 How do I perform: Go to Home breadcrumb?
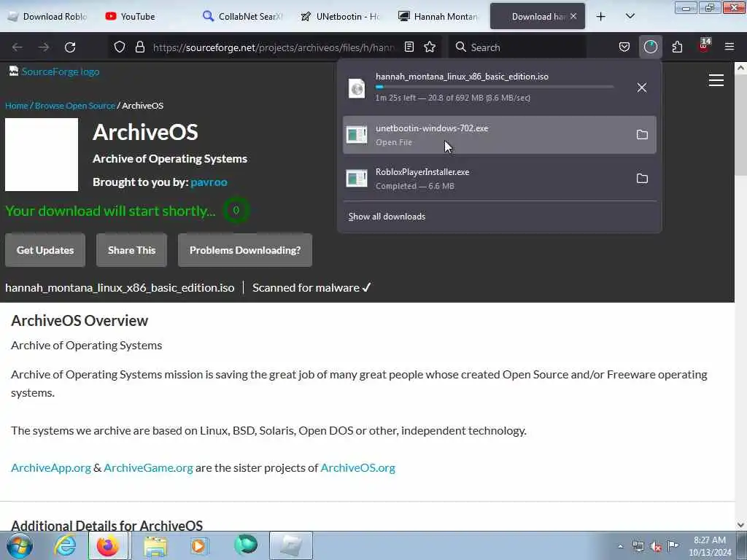17,106
